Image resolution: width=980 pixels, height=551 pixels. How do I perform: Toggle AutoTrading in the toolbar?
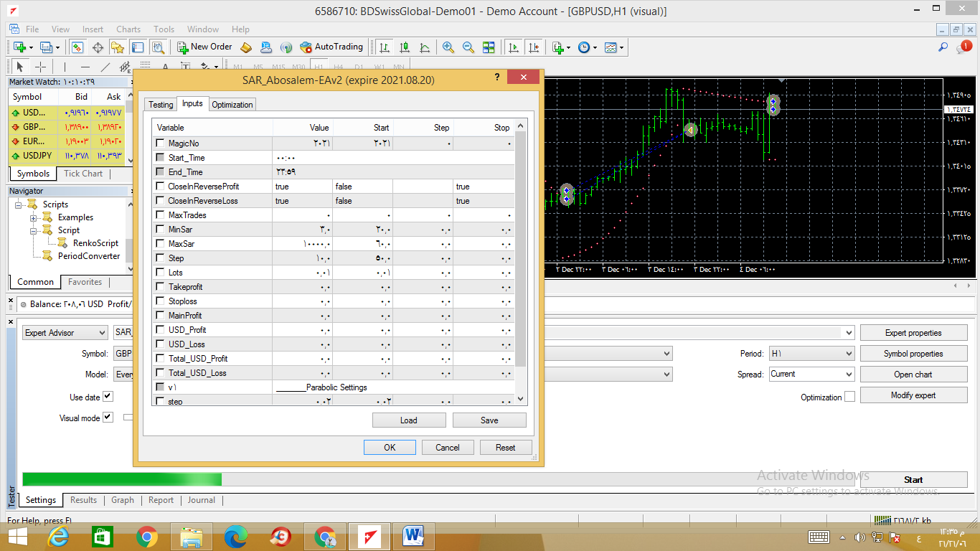pyautogui.click(x=331, y=47)
